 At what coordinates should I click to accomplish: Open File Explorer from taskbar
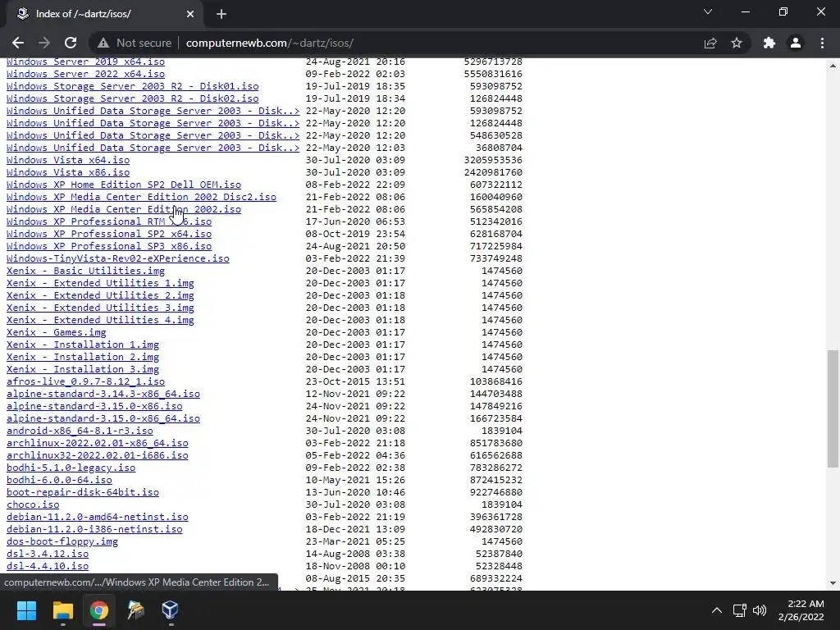click(x=62, y=610)
